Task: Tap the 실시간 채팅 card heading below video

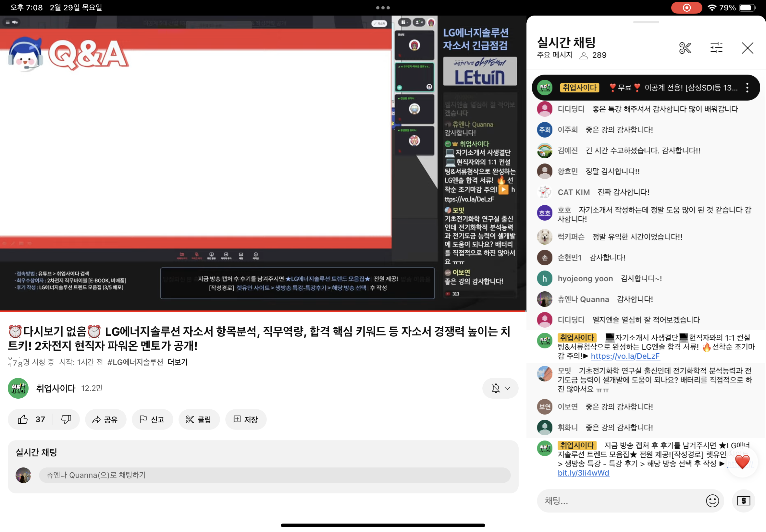Action: [36, 452]
